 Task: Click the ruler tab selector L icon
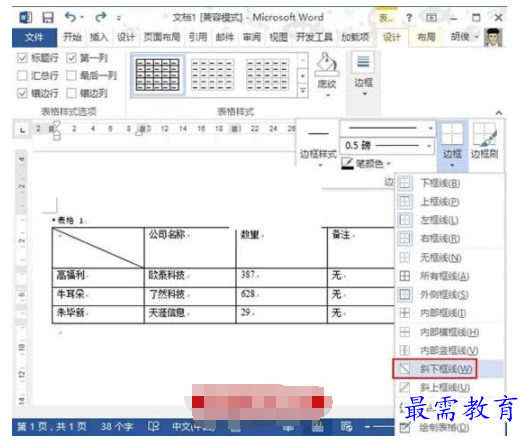point(22,130)
